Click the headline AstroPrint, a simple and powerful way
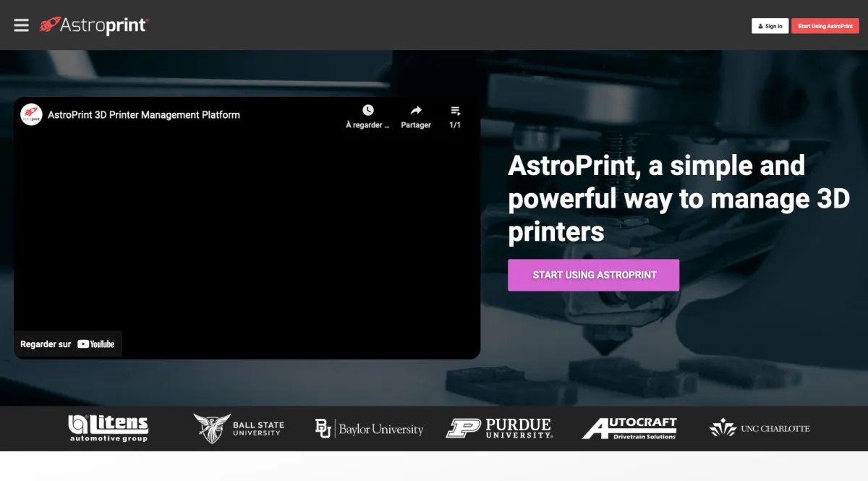 tap(678, 199)
